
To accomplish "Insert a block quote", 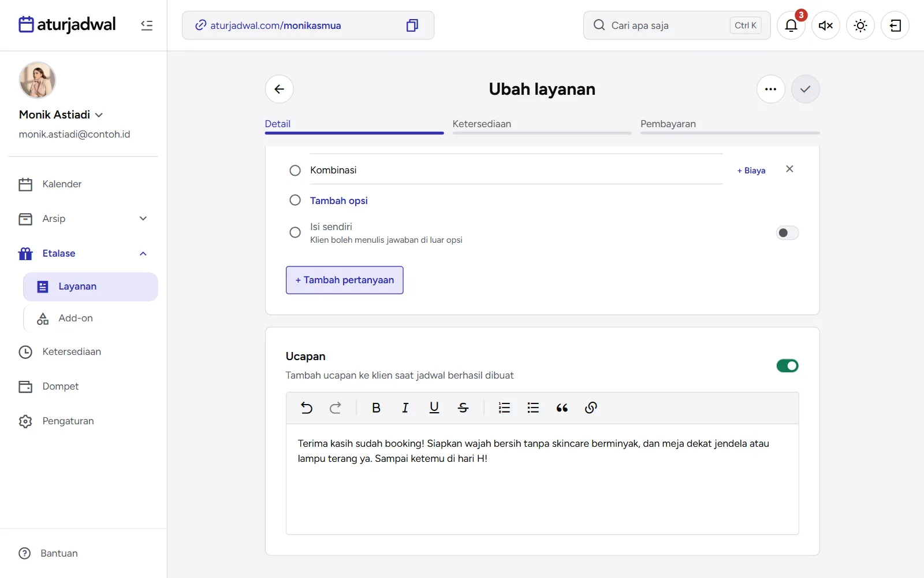I will point(562,408).
